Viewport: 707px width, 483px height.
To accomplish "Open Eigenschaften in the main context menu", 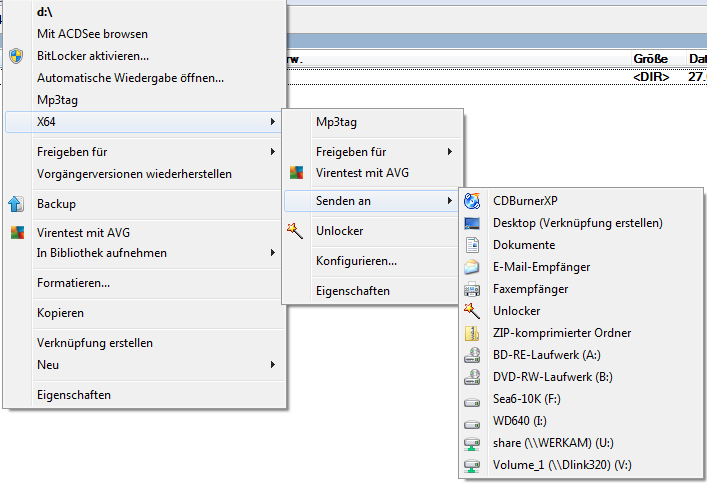I will (x=74, y=395).
